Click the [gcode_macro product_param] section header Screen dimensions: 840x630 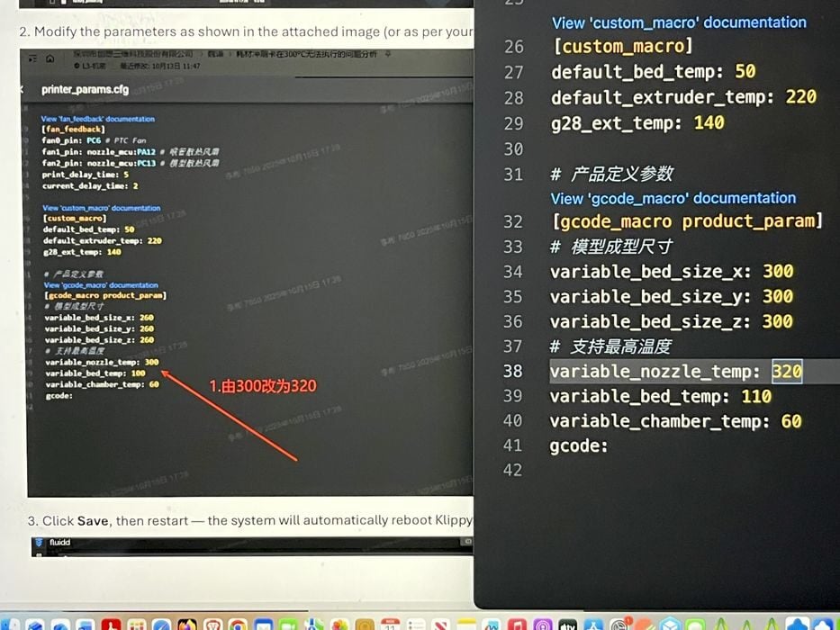click(x=686, y=221)
